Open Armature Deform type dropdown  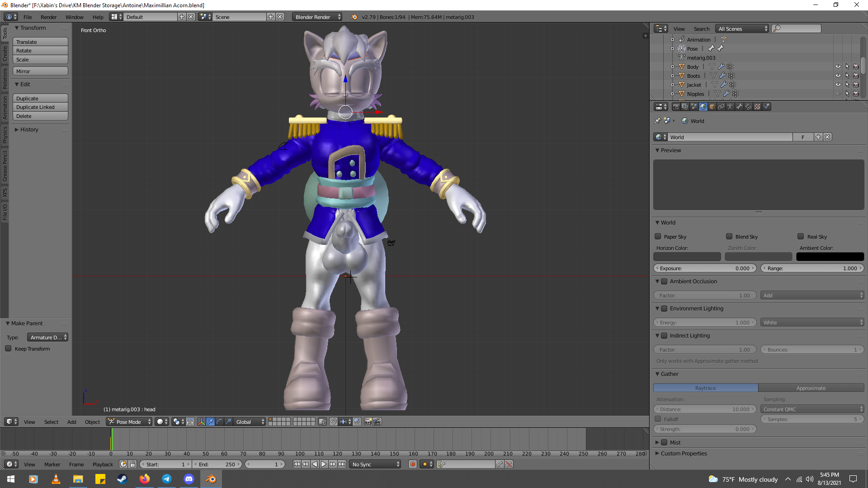click(x=47, y=337)
